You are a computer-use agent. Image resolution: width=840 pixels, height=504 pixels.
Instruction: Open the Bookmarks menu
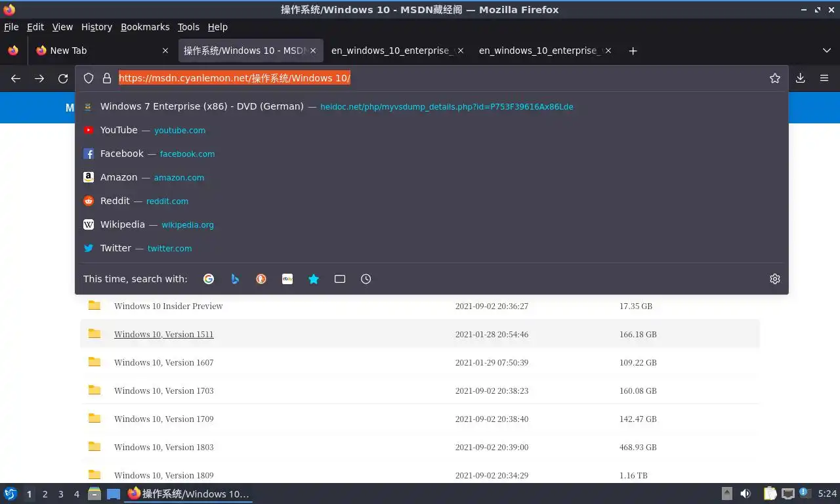click(145, 27)
